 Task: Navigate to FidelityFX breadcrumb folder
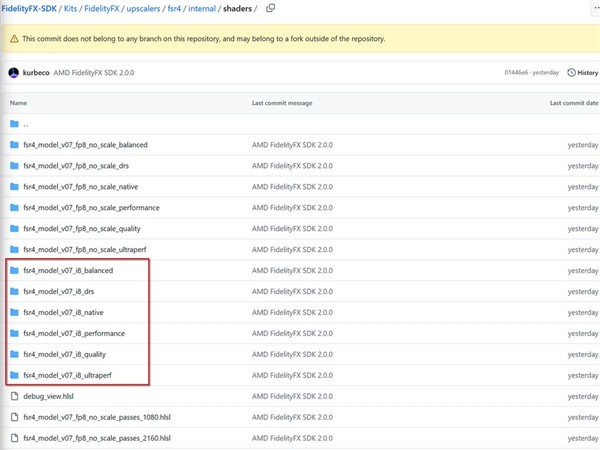click(102, 8)
